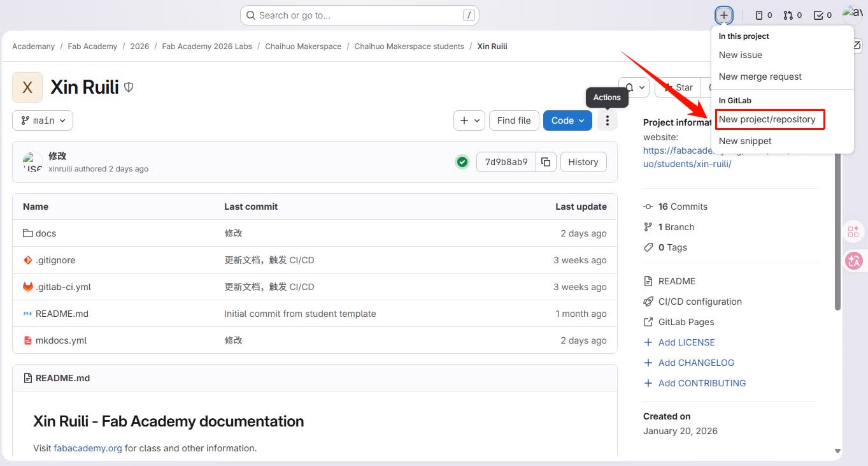This screenshot has height=466, width=868.
Task: Open GitLab Pages link
Action: 687,322
